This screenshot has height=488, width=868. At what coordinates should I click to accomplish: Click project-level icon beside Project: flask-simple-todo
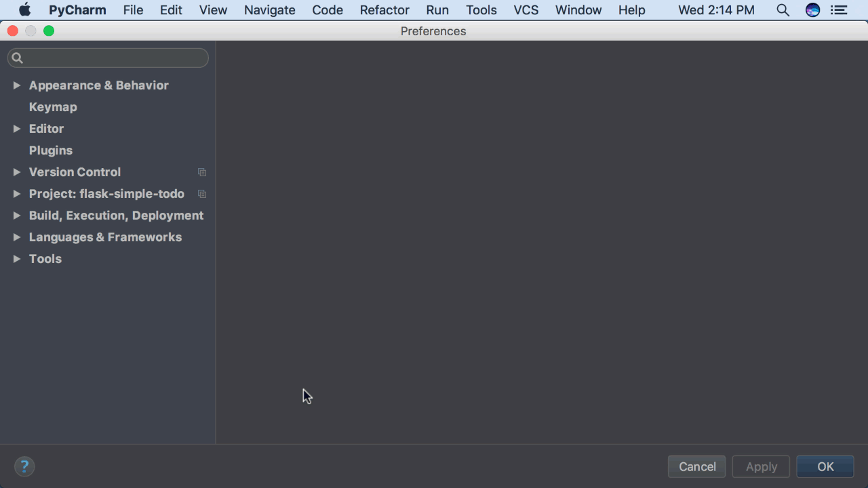(201, 194)
